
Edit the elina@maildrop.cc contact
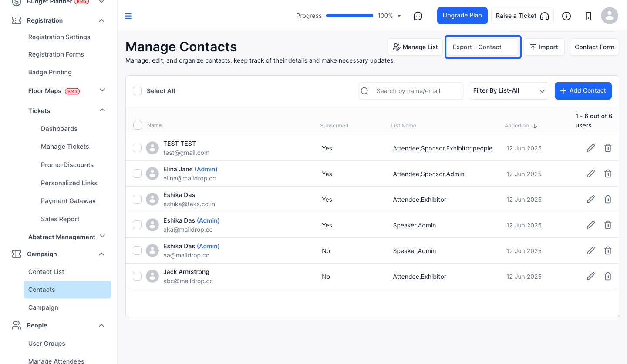(x=591, y=174)
